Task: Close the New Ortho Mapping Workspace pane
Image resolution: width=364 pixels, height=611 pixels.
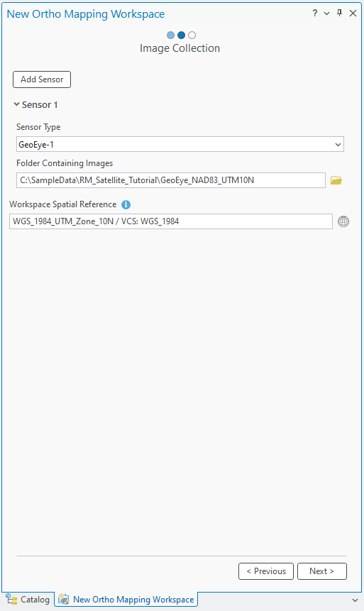Action: click(353, 13)
